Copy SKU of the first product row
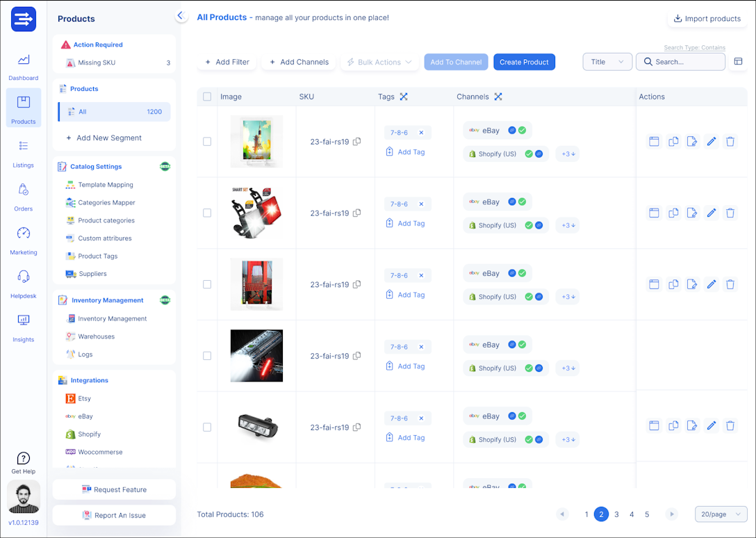Viewport: 756px width, 538px height. [356, 142]
